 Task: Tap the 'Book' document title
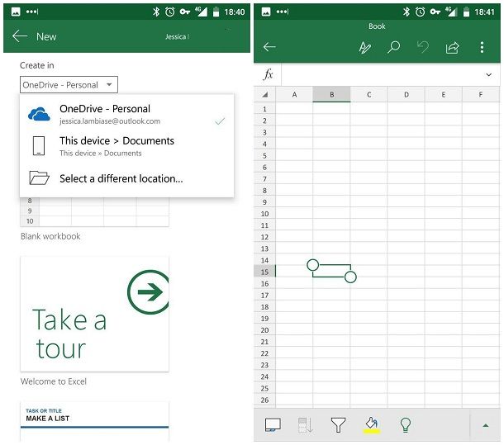[x=377, y=26]
